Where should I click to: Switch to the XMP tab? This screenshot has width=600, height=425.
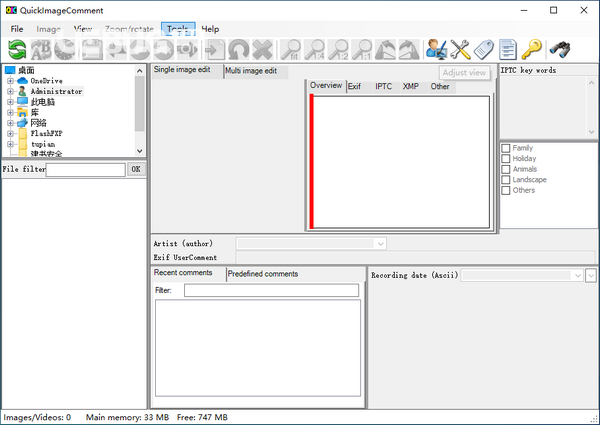[x=411, y=86]
